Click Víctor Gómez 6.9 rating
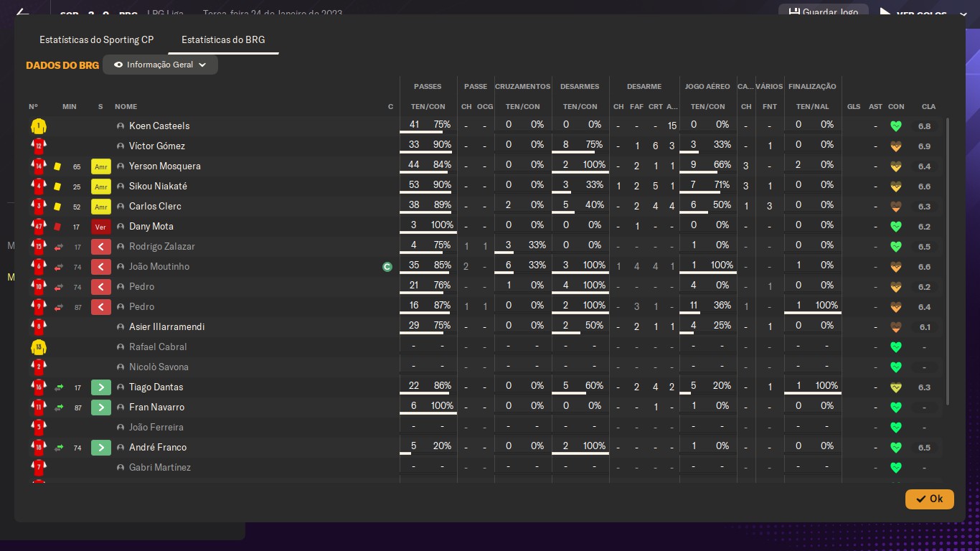980x551 pixels. (x=924, y=146)
